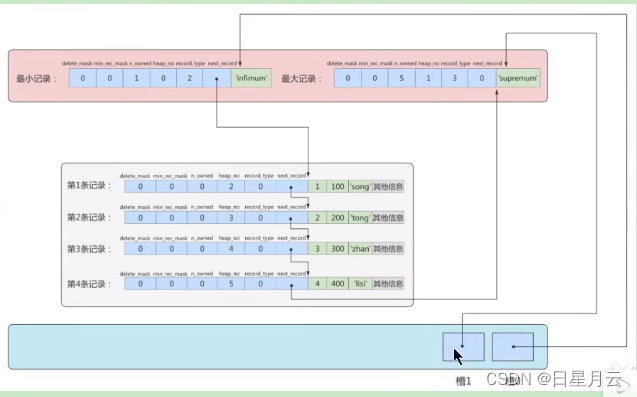Select the 最大记录 label
Viewport: 637px width, 397px height.
(301, 79)
